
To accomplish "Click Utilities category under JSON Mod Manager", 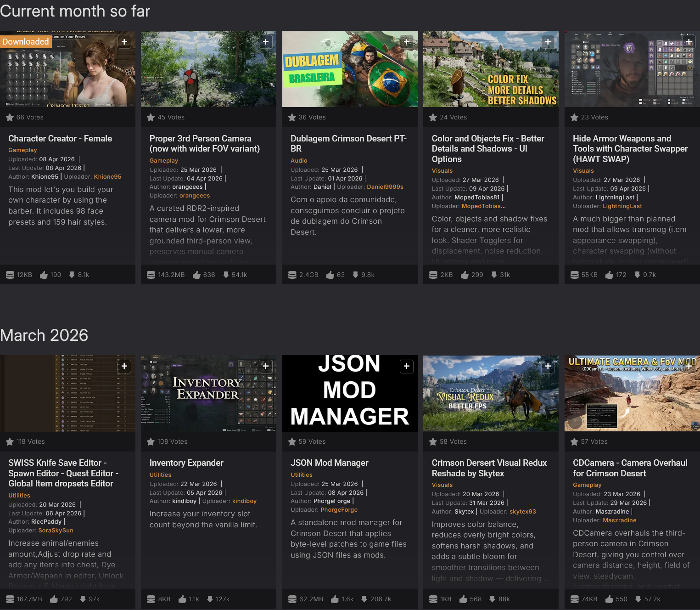I will pos(302,475).
